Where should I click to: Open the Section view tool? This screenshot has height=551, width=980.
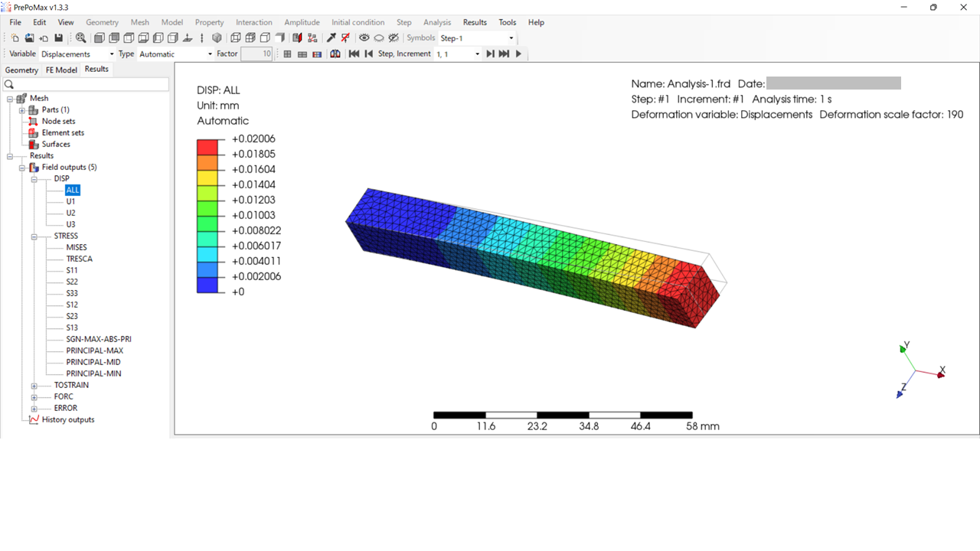tap(297, 37)
